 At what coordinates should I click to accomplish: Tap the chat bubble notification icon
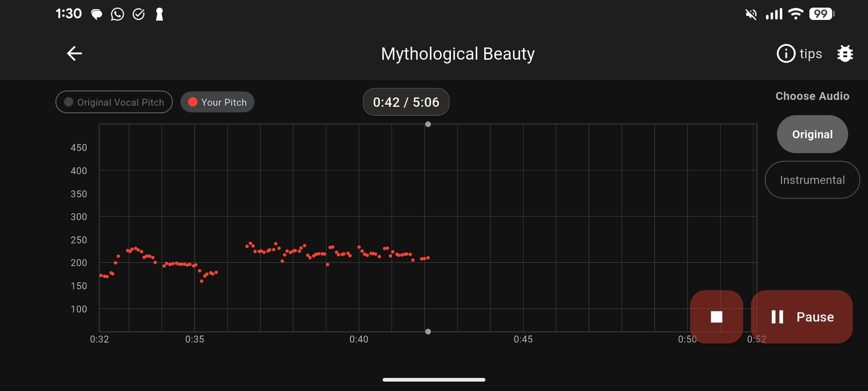pos(96,14)
